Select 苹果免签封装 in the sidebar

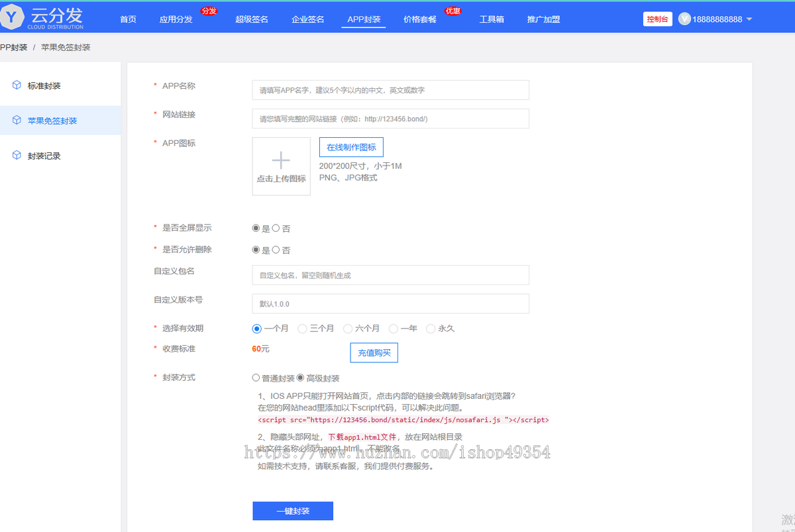[x=52, y=121]
